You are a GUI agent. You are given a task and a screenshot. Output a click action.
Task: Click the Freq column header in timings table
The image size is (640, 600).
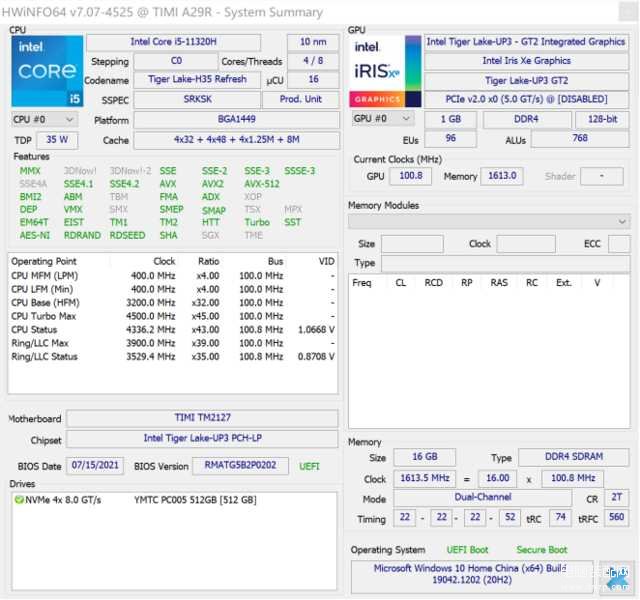[x=362, y=283]
